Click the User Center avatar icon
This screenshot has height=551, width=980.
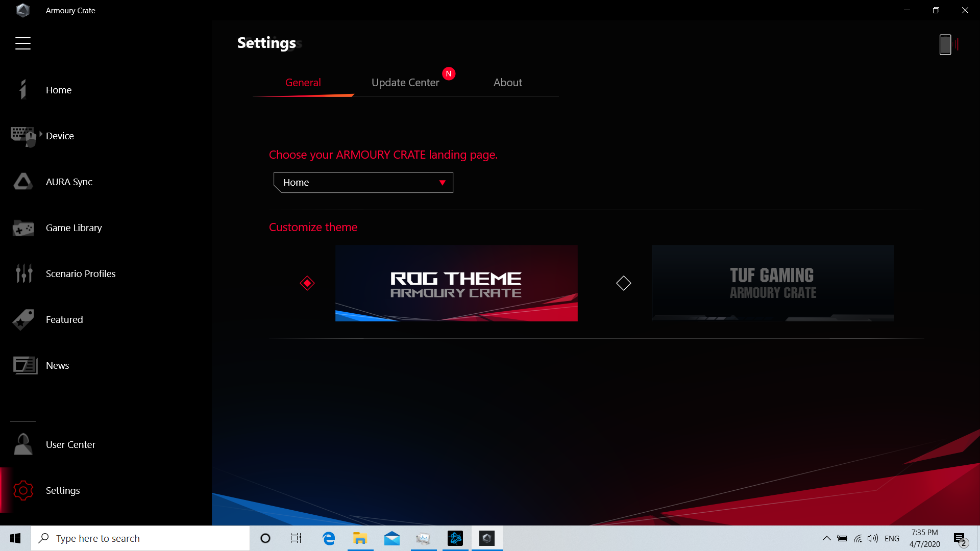(23, 444)
